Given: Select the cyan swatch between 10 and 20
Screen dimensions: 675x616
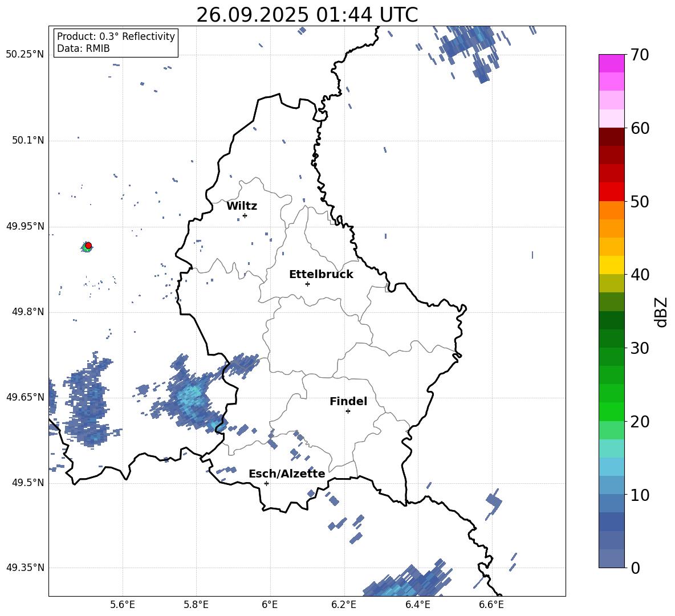Looking at the screenshot, I should pyautogui.click(x=611, y=466).
